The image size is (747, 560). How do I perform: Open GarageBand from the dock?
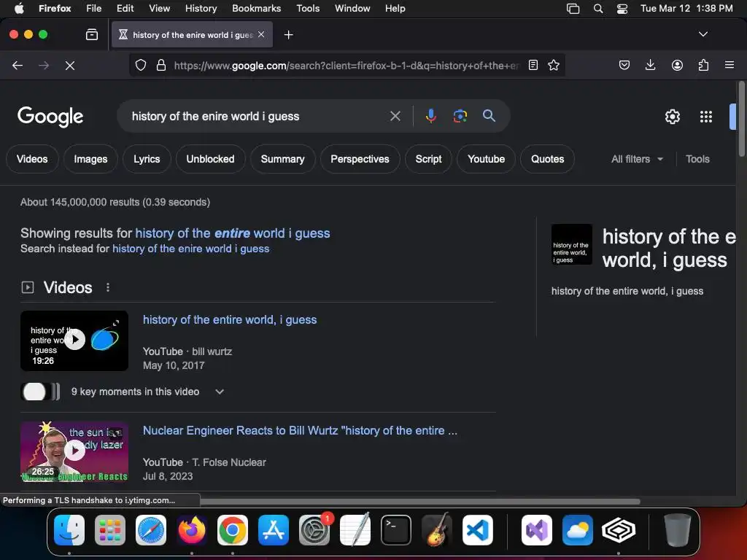click(x=437, y=530)
